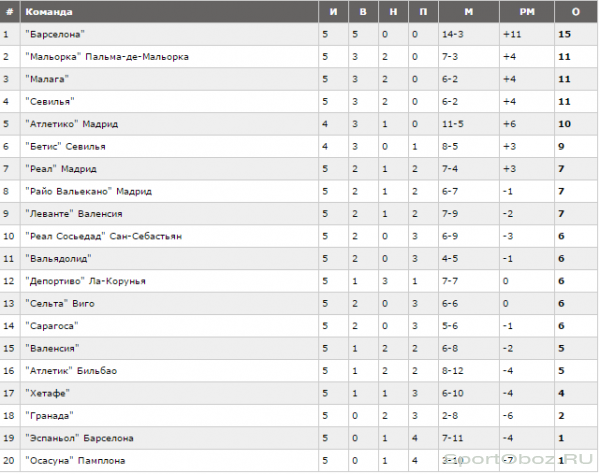Click the "О" points column header

(x=576, y=12)
